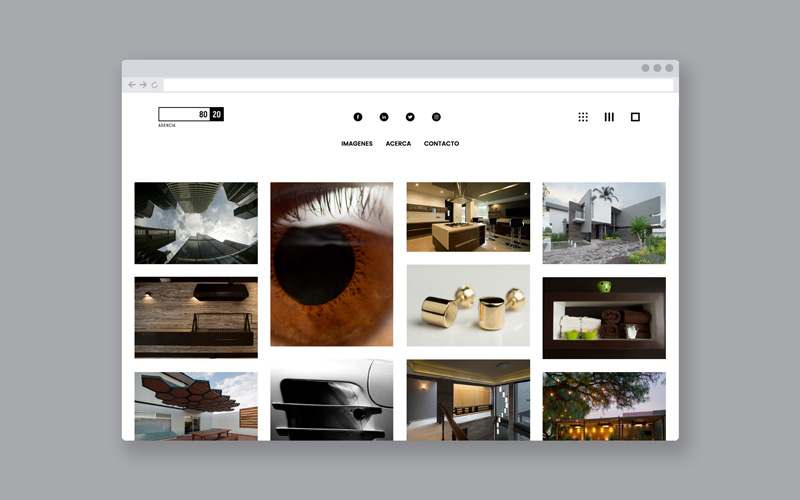Image resolution: width=800 pixels, height=500 pixels.
Task: Click the browser forward arrow
Action: (143, 85)
